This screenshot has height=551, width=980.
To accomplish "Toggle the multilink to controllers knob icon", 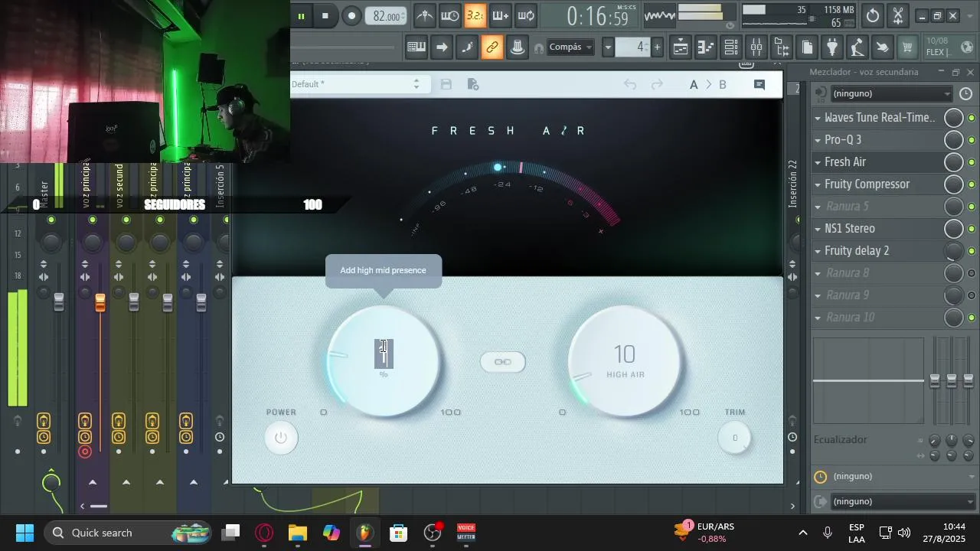I will [x=518, y=47].
